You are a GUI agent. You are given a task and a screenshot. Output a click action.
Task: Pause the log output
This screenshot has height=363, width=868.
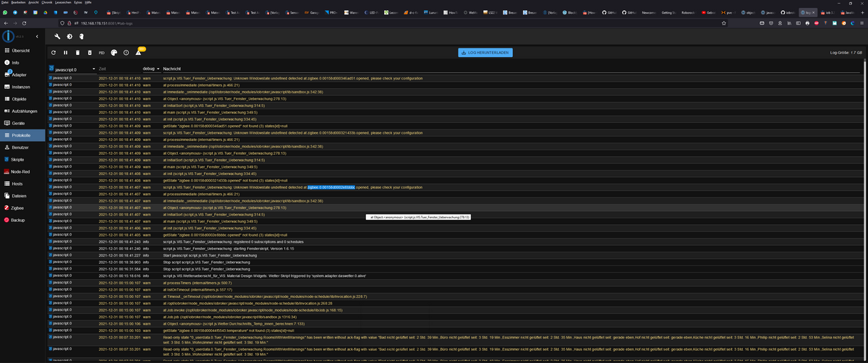coord(66,53)
